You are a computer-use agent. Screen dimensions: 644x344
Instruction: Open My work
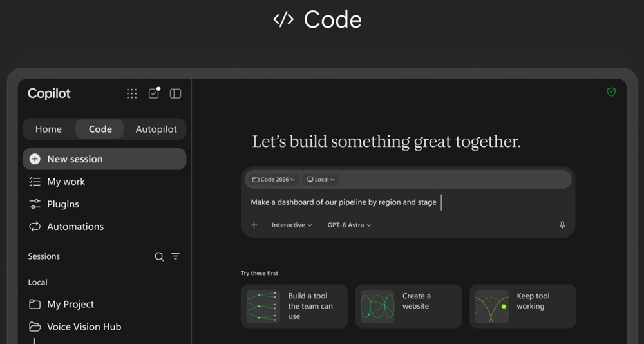[x=104, y=182]
